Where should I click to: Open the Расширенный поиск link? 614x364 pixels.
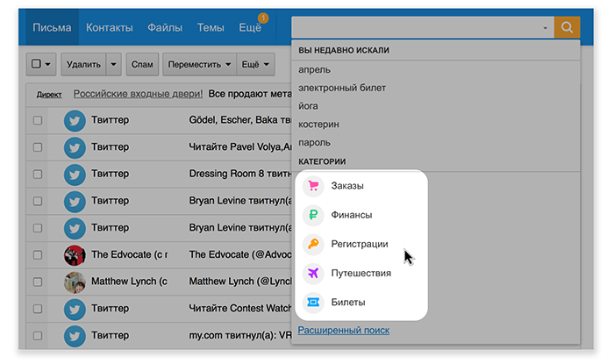coord(343,330)
